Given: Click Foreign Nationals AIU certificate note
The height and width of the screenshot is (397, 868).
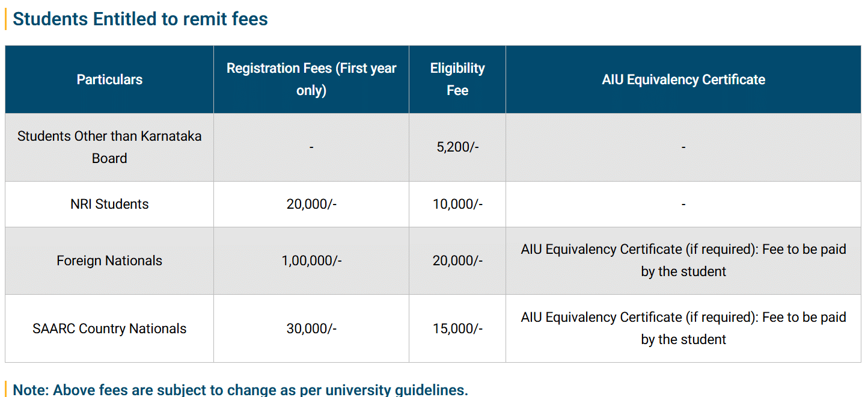Looking at the screenshot, I should point(683,260).
